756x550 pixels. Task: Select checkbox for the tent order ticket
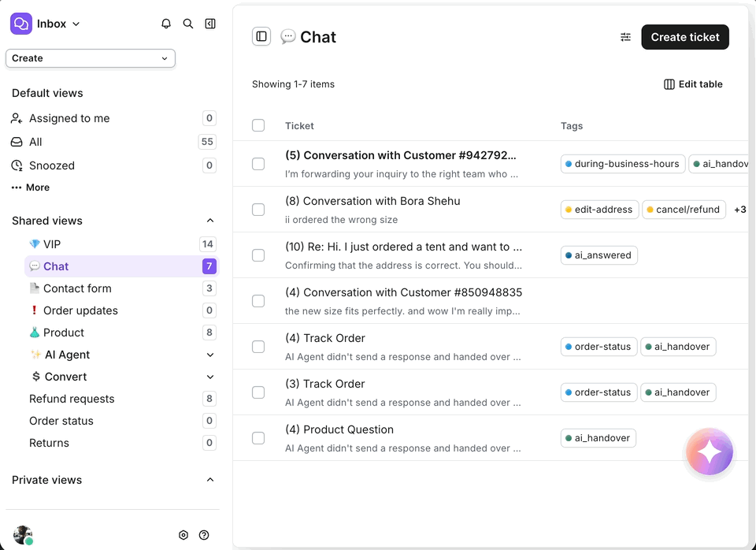(258, 255)
